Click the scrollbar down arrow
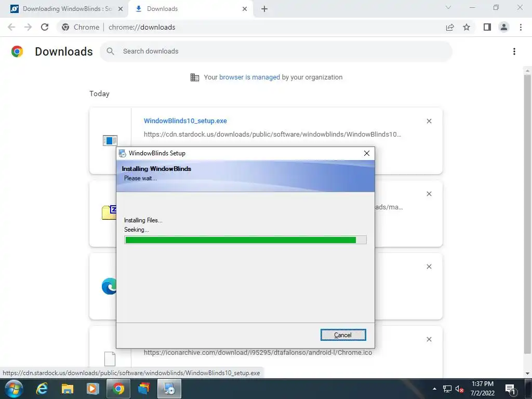The image size is (532, 399). tap(527, 373)
